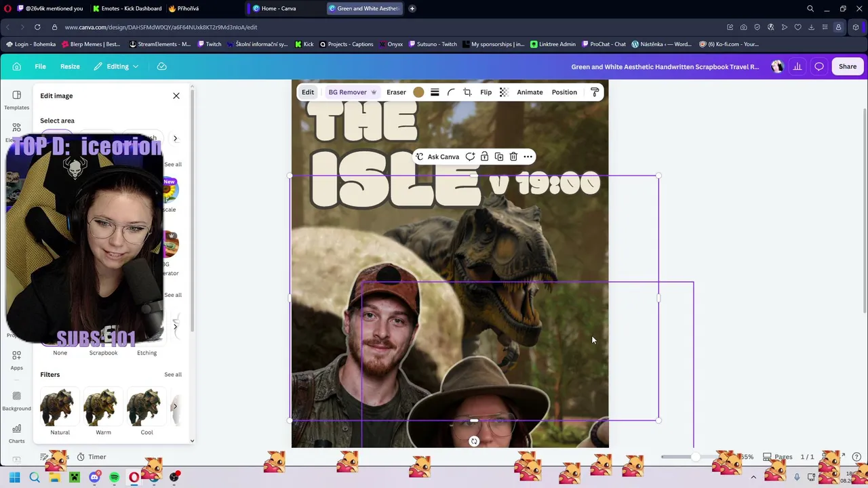Apply the Cool filter thumbnail

(x=146, y=407)
